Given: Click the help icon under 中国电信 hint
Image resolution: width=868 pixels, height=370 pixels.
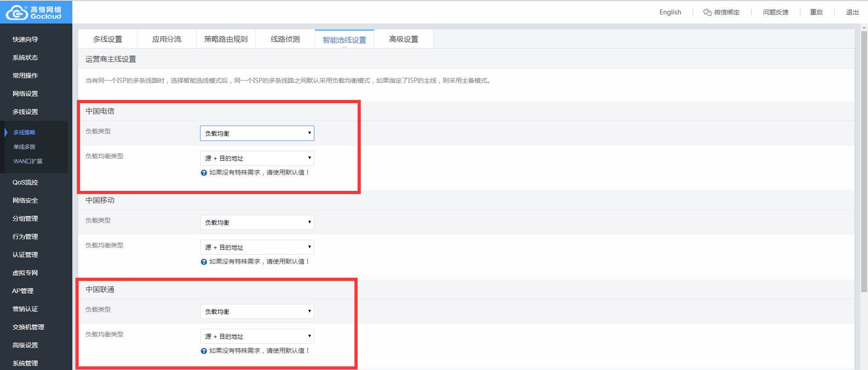Looking at the screenshot, I should point(204,173).
